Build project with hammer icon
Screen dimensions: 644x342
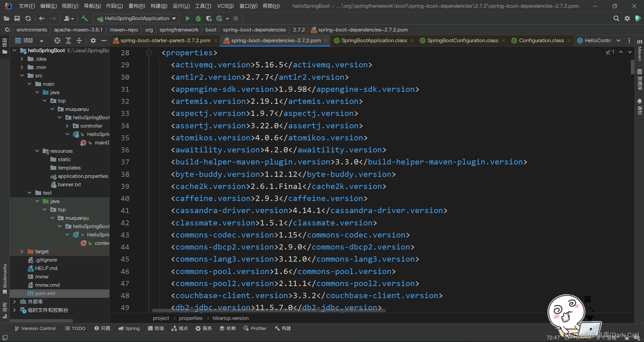tap(85, 18)
